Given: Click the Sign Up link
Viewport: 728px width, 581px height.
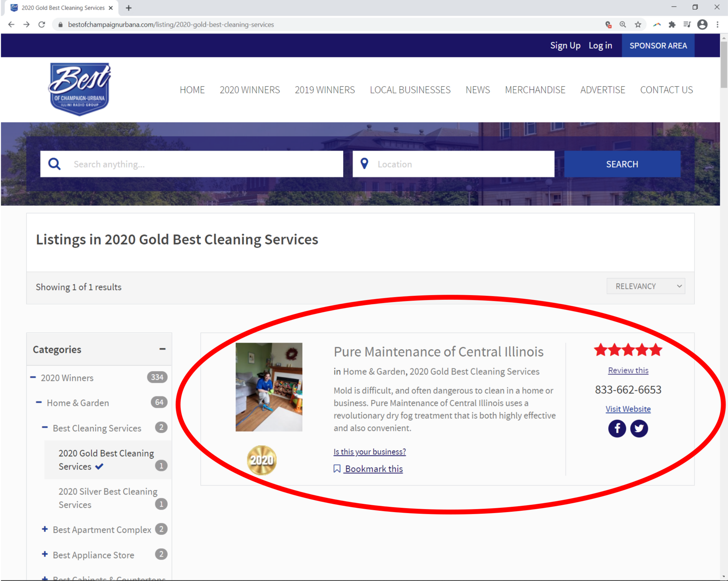Looking at the screenshot, I should pyautogui.click(x=565, y=46).
